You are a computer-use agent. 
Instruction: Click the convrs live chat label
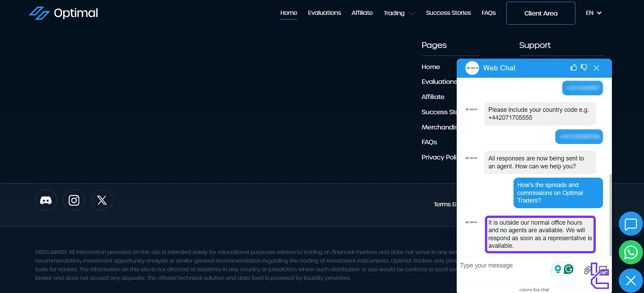(x=534, y=290)
